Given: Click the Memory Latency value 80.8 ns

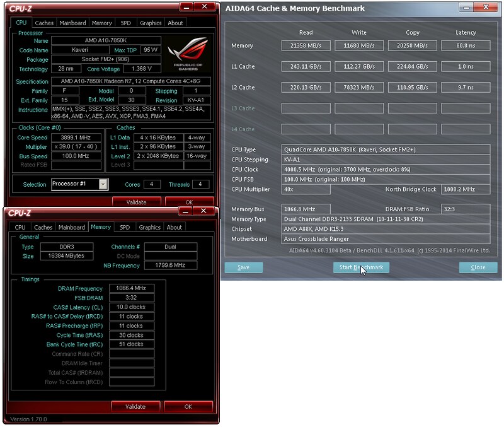Looking at the screenshot, I should [466, 45].
